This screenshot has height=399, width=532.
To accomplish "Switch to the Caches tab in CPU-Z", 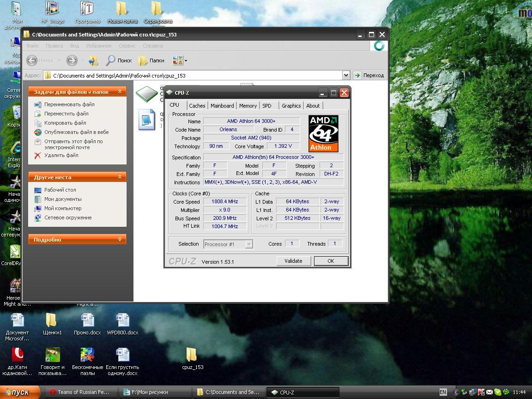I will point(197,106).
